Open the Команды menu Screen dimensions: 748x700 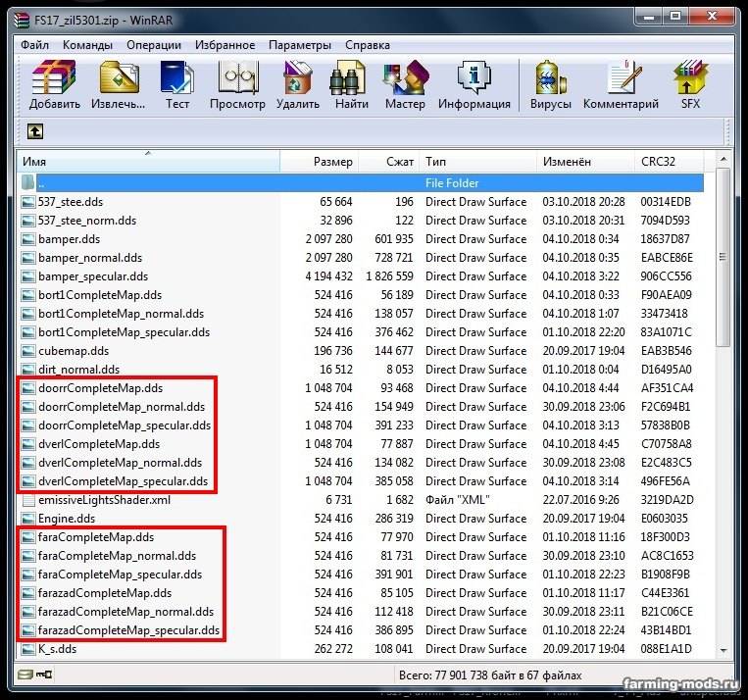[x=88, y=45]
